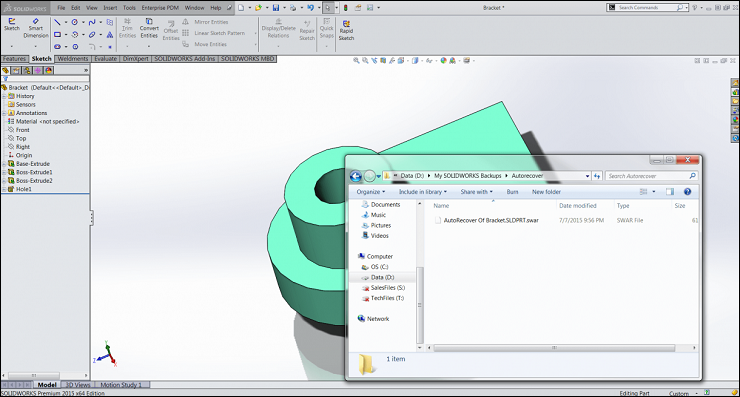Click Search Autorecover input field
This screenshot has width=740, height=397.
[651, 176]
